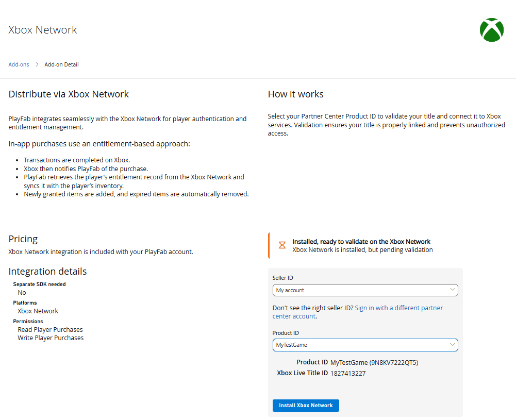The image size is (516, 420).
Task: Click the Seller ID dropdown chevron arrow
Action: click(453, 290)
